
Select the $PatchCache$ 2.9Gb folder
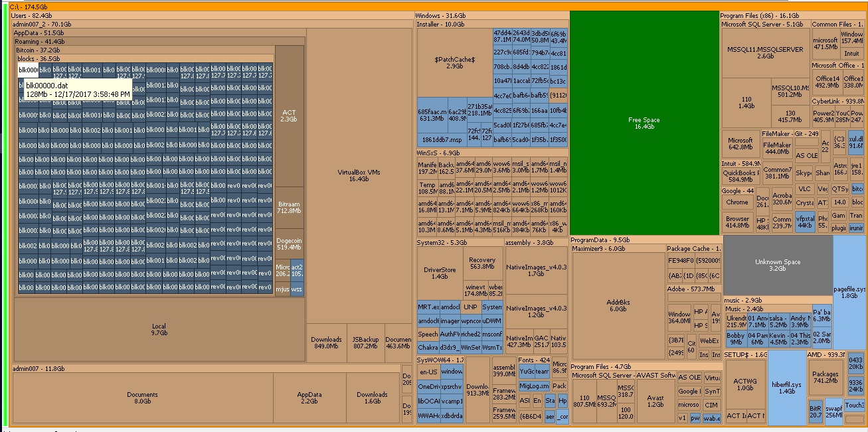[x=454, y=62]
